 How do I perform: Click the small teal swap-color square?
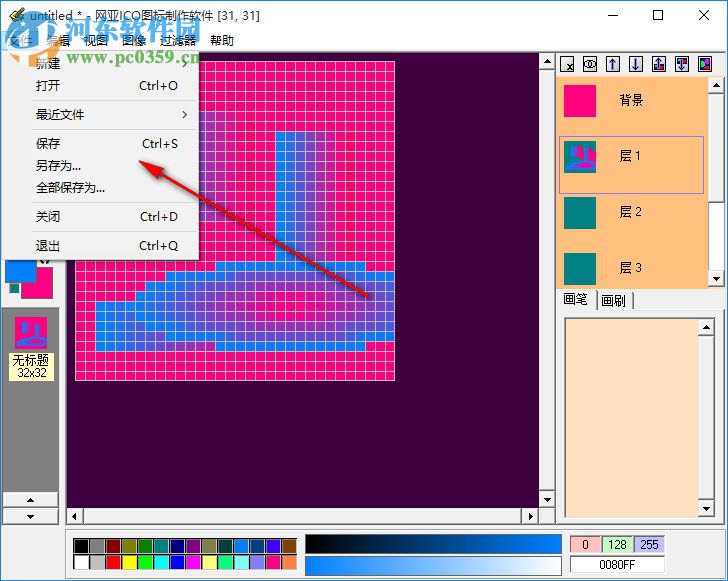(x=14, y=288)
